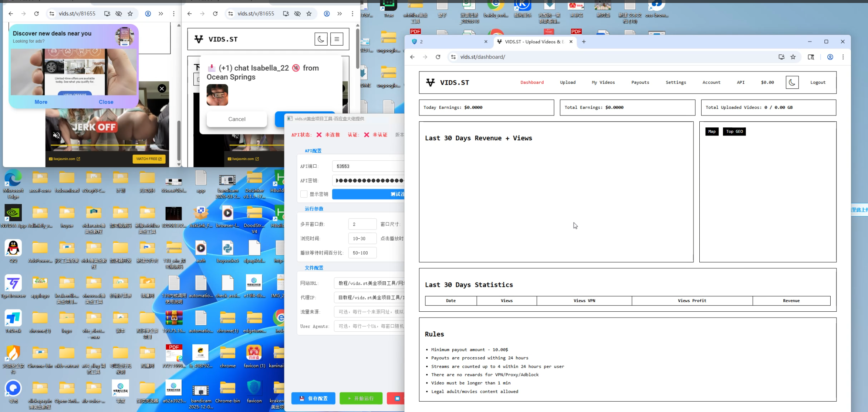Open hamburger menu in middle vids.st window
The width and height of the screenshot is (868, 412).
[x=337, y=39]
